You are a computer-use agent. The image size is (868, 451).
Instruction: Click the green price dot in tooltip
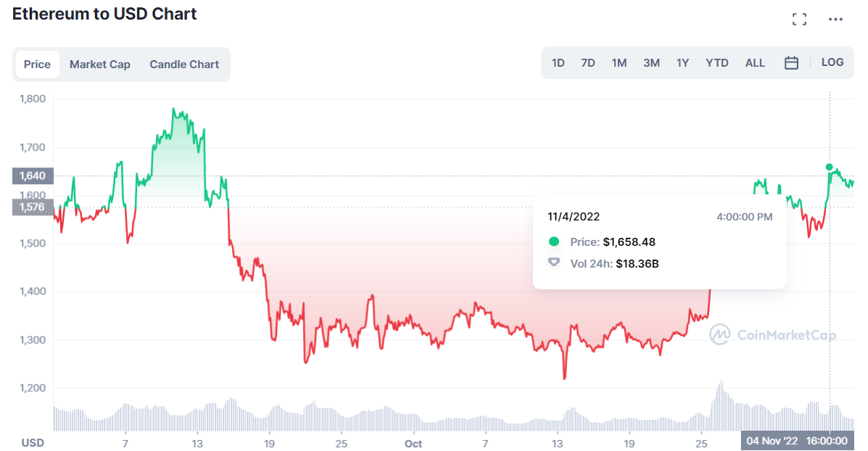pos(553,242)
